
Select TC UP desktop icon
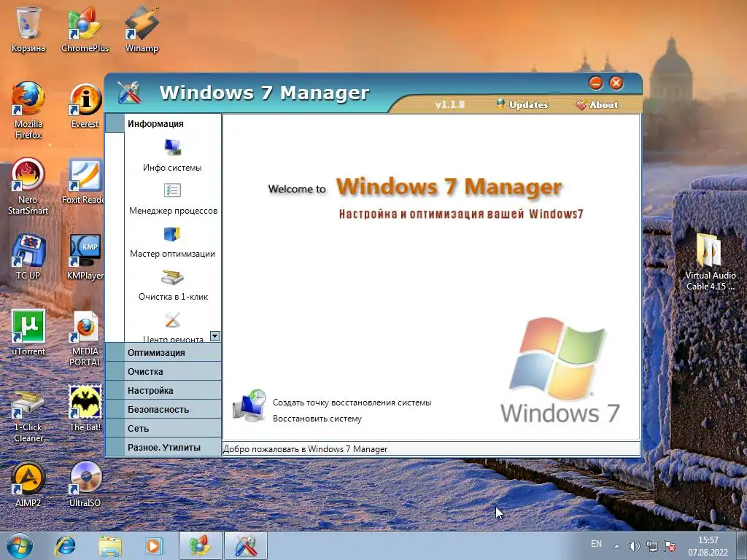click(28, 257)
